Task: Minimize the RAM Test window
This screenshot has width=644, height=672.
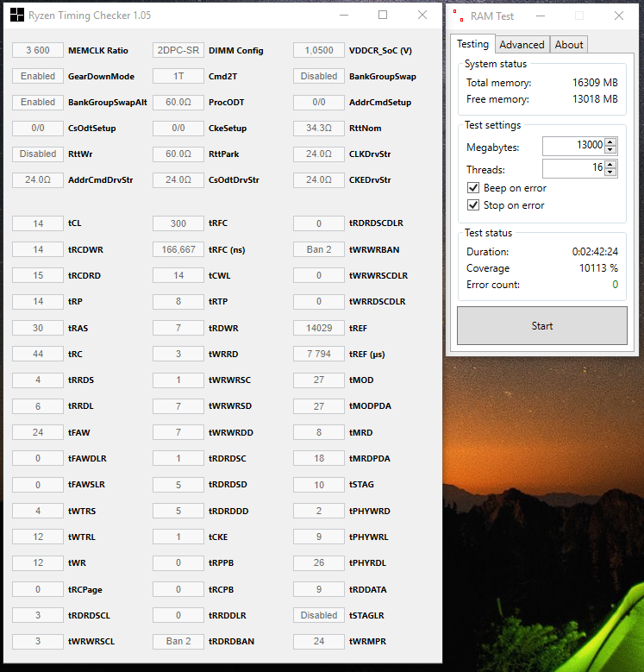Action: point(541,16)
